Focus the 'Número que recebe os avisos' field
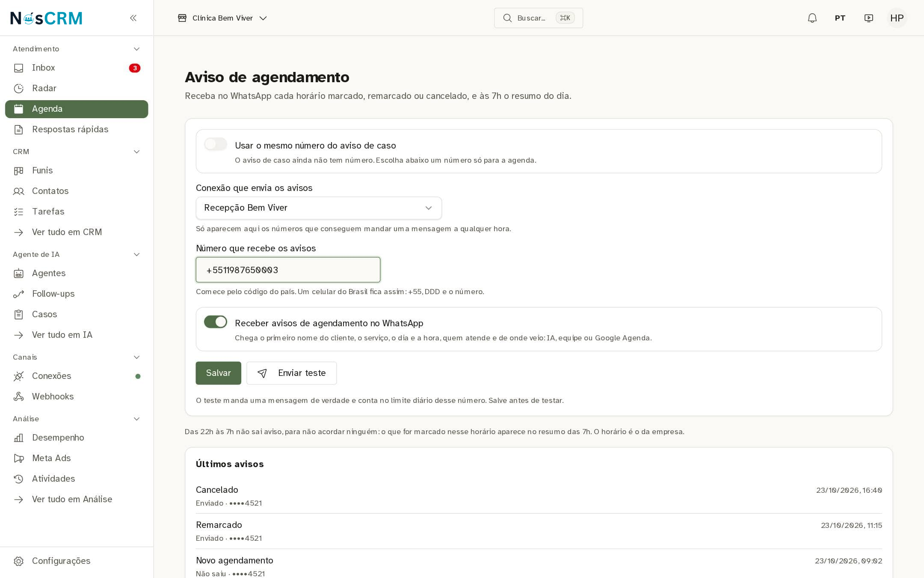 [x=288, y=270]
